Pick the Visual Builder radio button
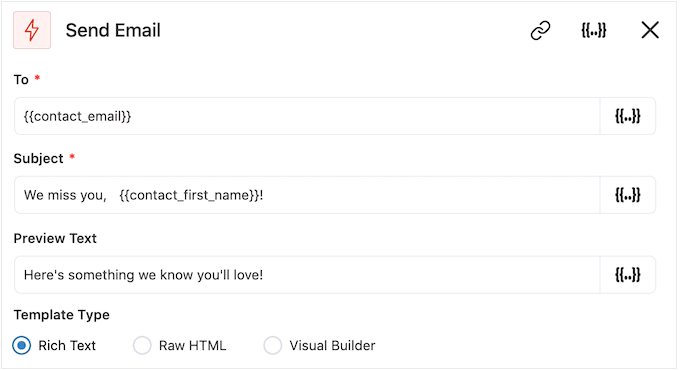Screen dimensions: 680x370 click(x=272, y=346)
